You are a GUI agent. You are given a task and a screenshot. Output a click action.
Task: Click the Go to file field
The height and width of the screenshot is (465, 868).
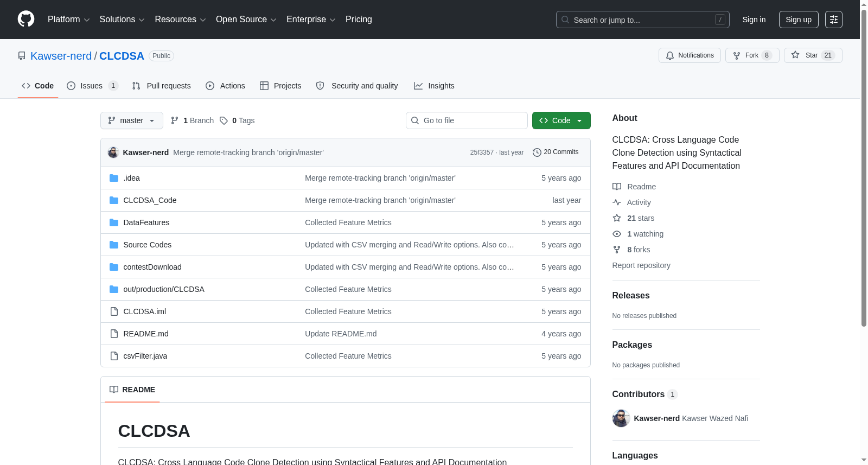(467, 120)
